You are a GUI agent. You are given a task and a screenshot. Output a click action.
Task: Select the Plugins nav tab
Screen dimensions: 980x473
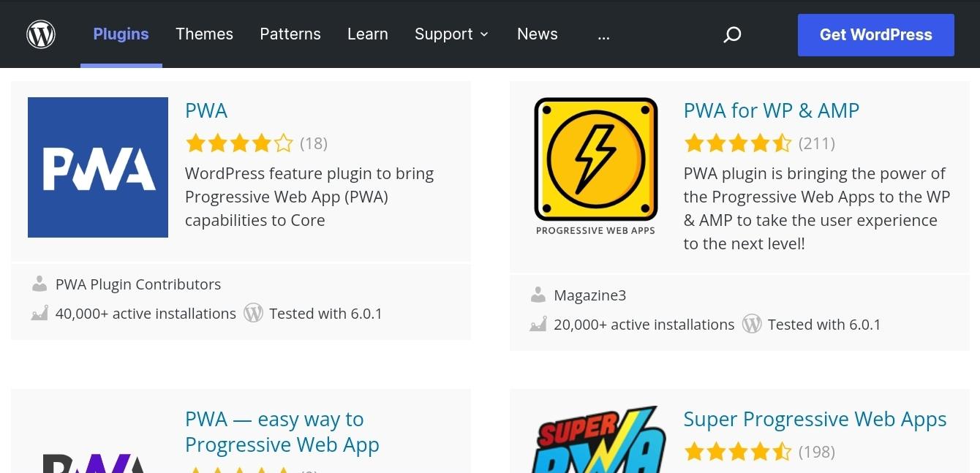click(x=121, y=34)
